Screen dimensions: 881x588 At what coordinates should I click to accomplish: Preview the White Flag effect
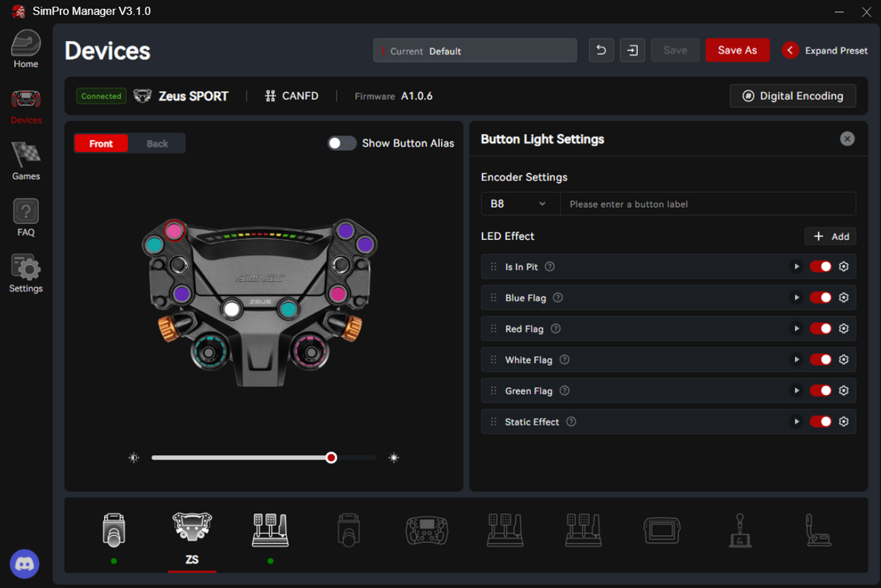tap(796, 360)
